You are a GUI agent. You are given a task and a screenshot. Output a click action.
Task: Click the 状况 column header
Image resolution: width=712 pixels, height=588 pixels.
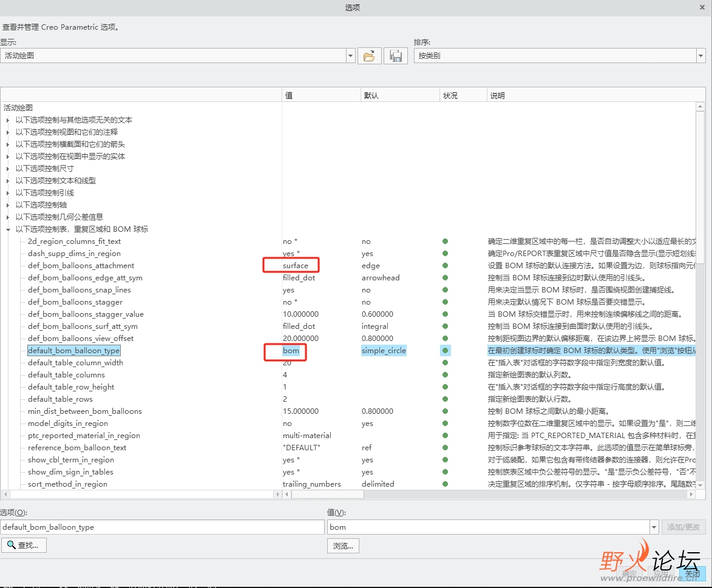pos(463,95)
